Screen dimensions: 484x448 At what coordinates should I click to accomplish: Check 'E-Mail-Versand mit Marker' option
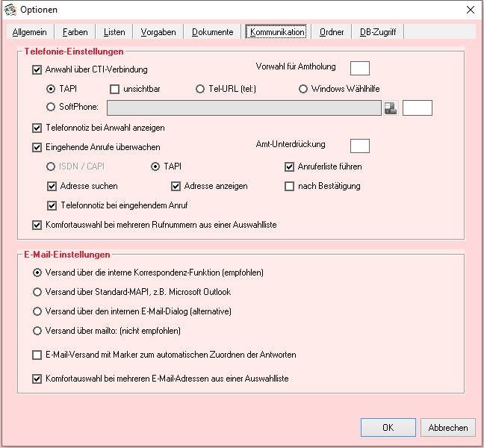pyautogui.click(x=37, y=355)
